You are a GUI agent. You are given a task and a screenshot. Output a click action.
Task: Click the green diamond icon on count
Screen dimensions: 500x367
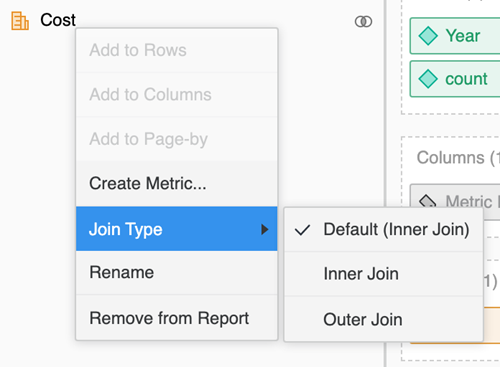coord(428,79)
